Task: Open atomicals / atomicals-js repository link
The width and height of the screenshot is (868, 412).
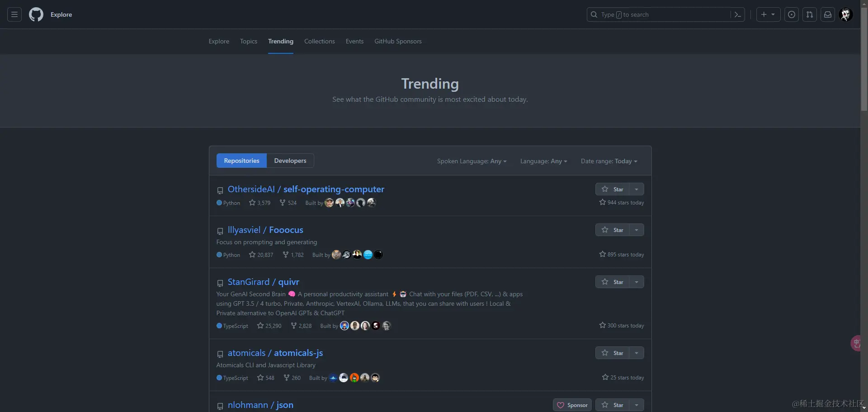Action: [x=275, y=353]
